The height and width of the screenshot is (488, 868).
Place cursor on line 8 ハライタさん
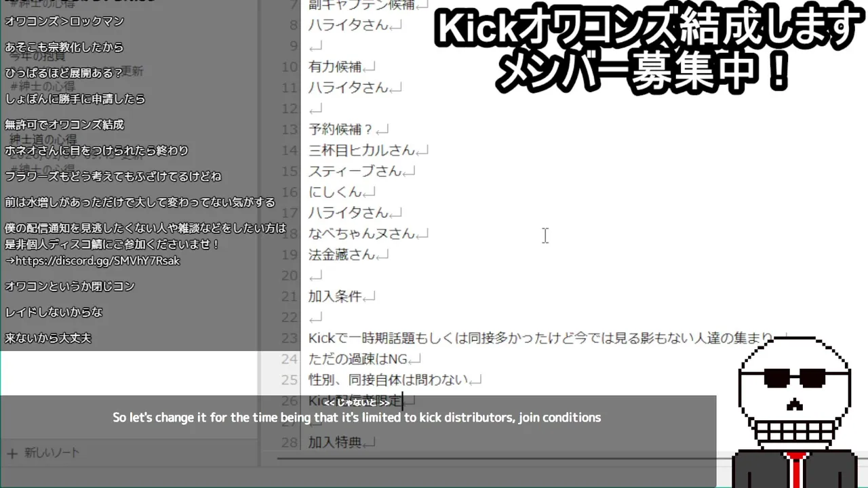350,25
